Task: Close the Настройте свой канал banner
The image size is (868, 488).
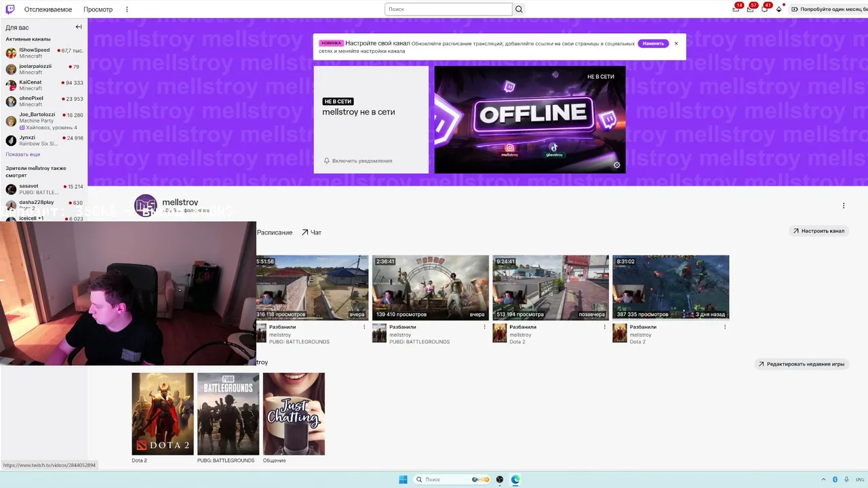Action: (x=676, y=43)
